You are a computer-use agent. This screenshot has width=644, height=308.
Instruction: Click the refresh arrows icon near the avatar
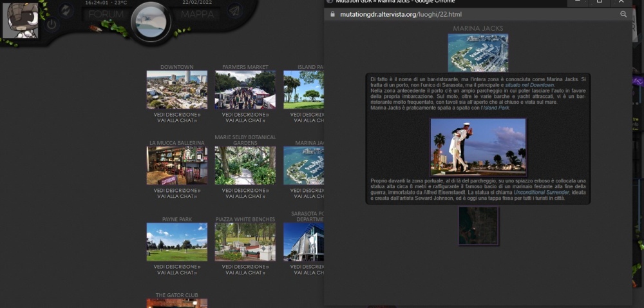(66, 10)
